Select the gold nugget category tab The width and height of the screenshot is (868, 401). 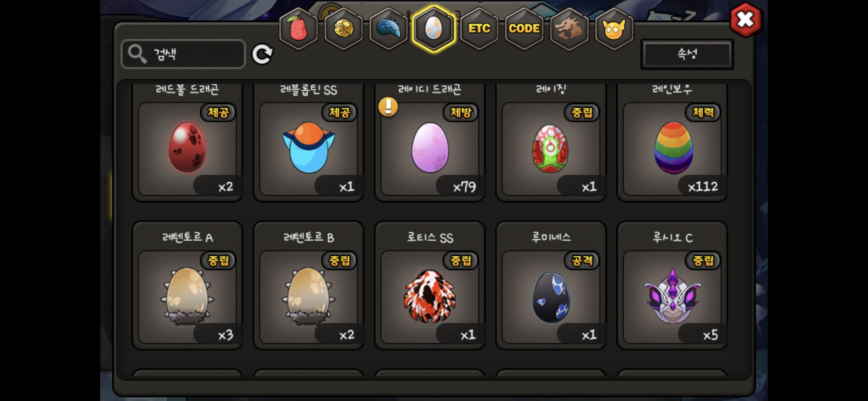click(x=343, y=29)
